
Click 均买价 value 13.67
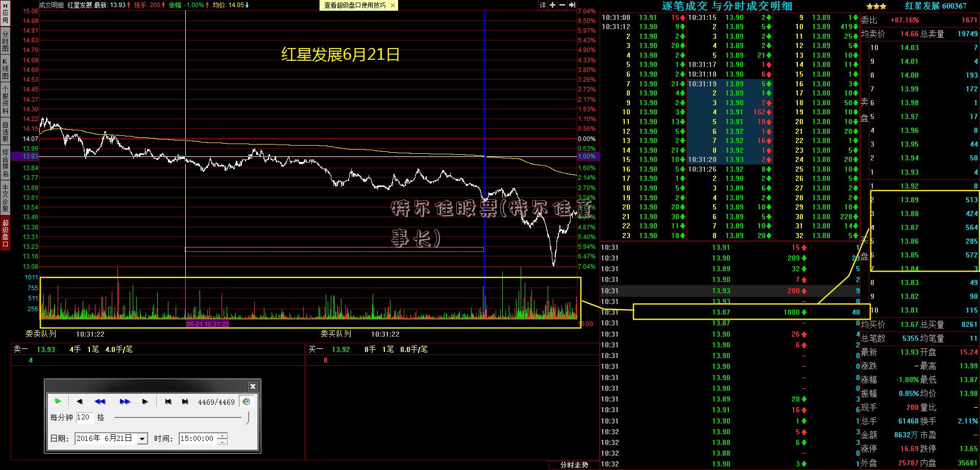[x=909, y=324]
